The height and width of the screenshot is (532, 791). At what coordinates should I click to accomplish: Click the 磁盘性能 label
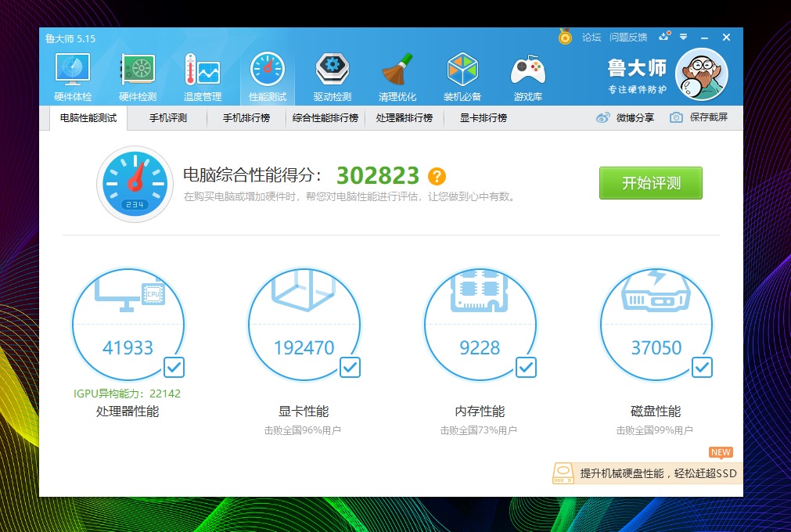656,412
